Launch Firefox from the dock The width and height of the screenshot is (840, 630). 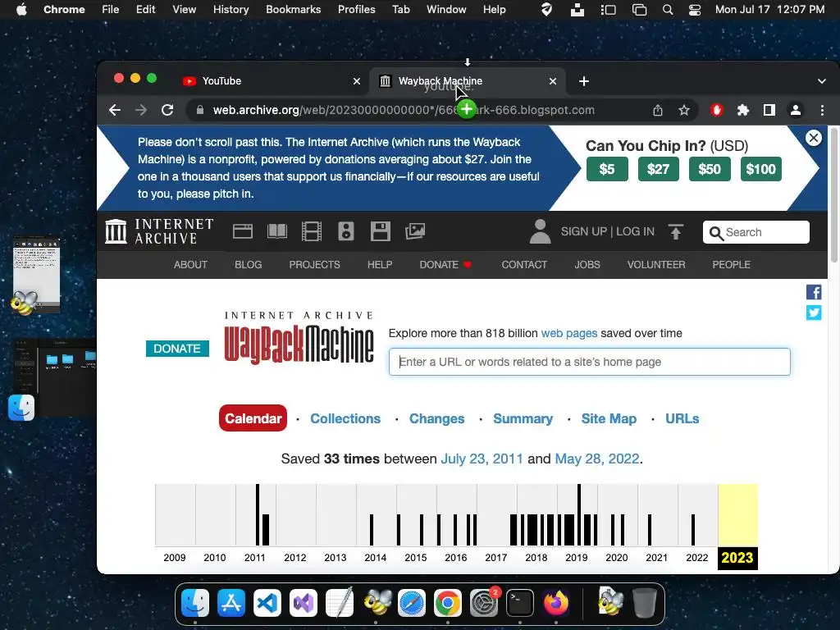(556, 603)
